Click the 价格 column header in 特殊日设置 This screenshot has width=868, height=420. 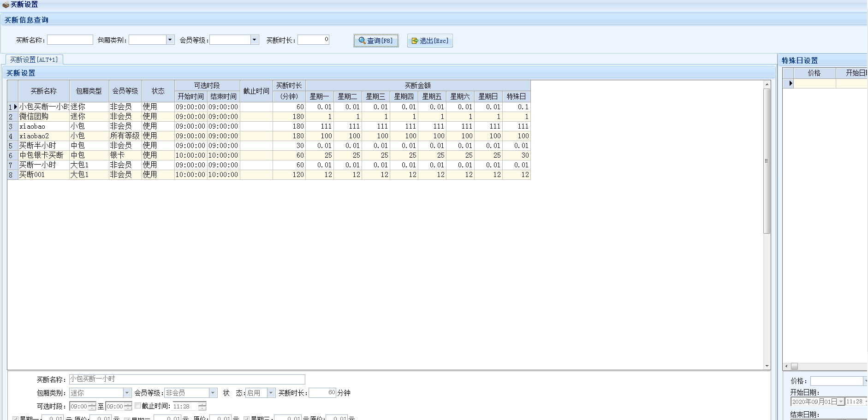click(814, 73)
